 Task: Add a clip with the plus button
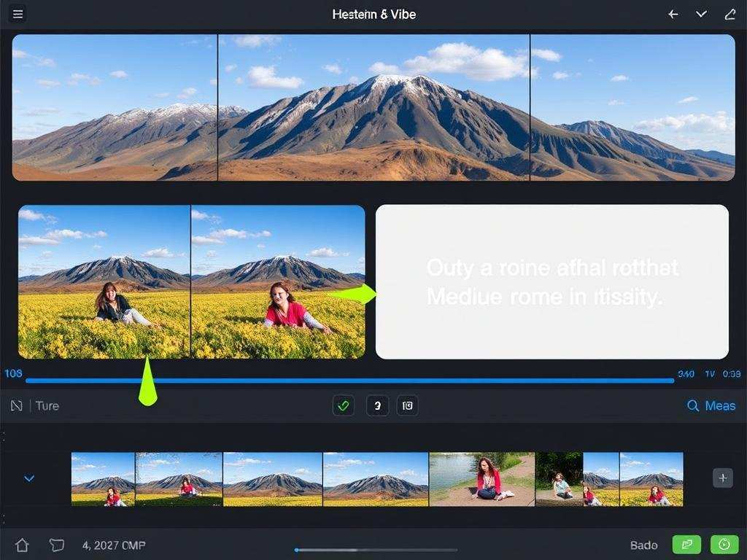[722, 478]
